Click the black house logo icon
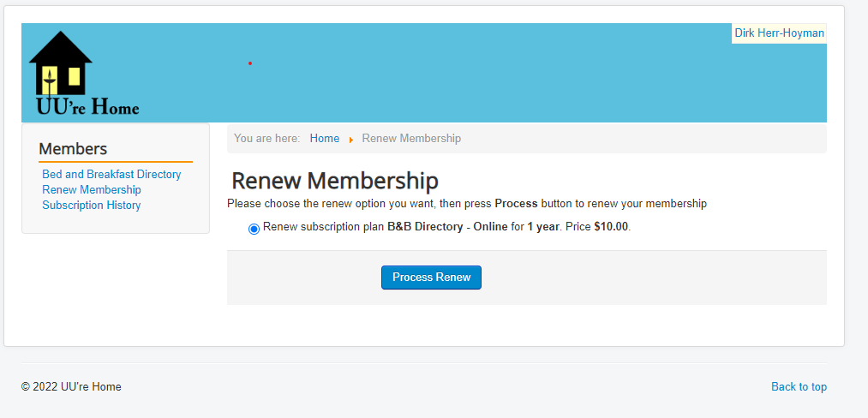The width and height of the screenshot is (868, 418). 60,63
